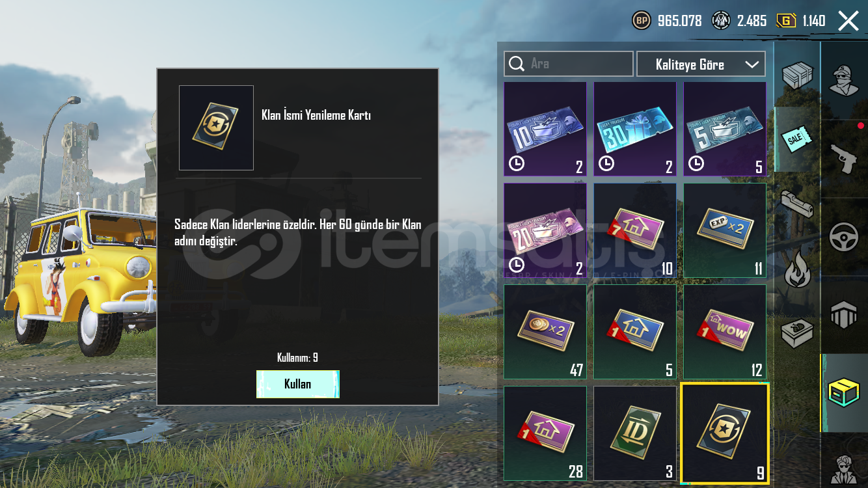Select the BP x2 card with count 47
Image resolution: width=868 pixels, height=488 pixels.
tap(545, 332)
